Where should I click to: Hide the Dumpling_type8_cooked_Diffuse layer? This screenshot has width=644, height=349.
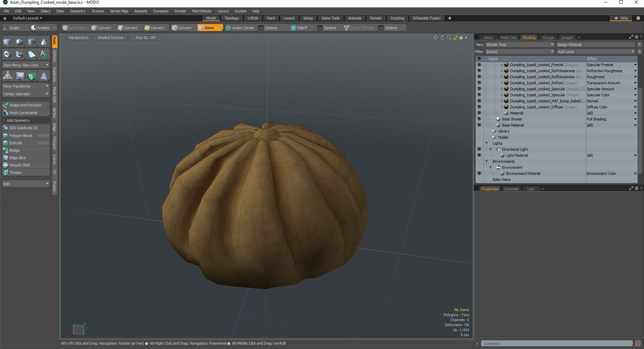pos(479,107)
